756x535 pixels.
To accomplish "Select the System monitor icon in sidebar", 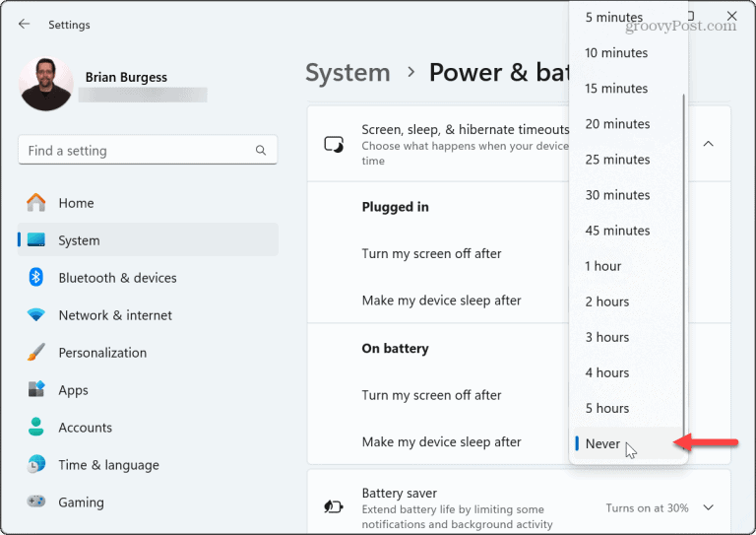I will [36, 239].
